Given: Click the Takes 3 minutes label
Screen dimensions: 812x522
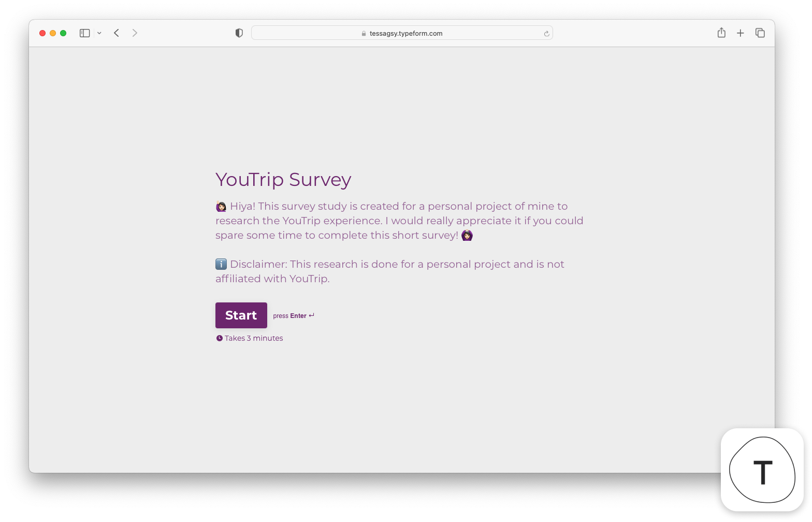Looking at the screenshot, I should tap(253, 338).
